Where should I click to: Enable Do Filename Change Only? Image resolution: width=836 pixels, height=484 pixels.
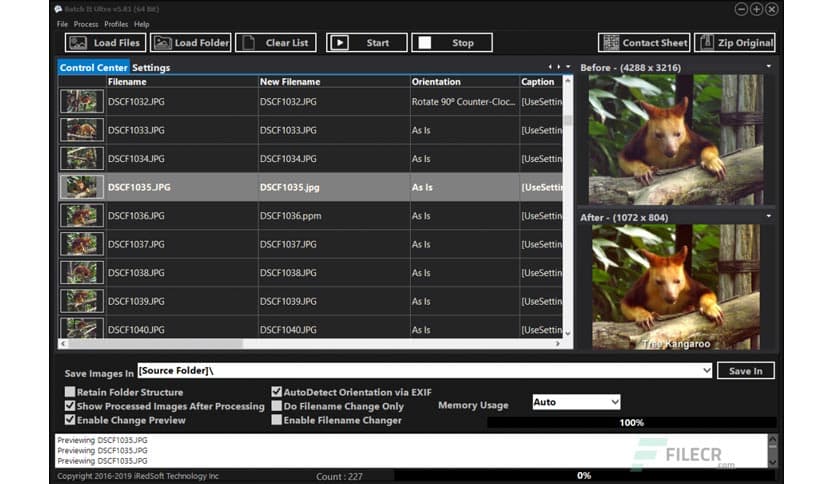click(x=276, y=406)
